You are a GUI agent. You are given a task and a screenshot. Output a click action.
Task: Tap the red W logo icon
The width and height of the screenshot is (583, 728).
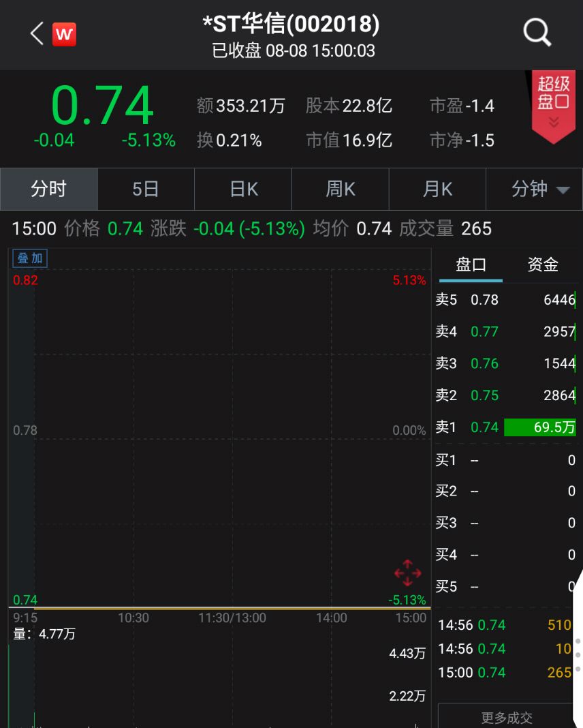click(x=64, y=34)
